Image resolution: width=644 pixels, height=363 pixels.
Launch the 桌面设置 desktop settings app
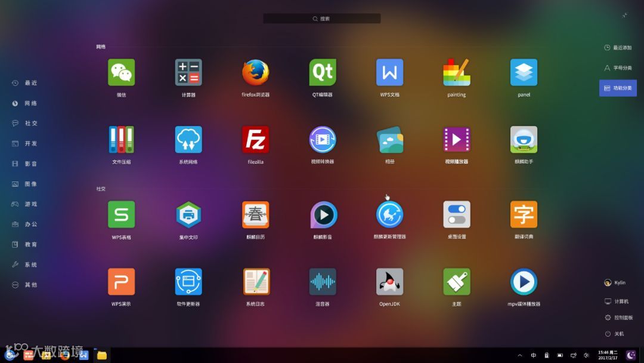click(x=456, y=214)
